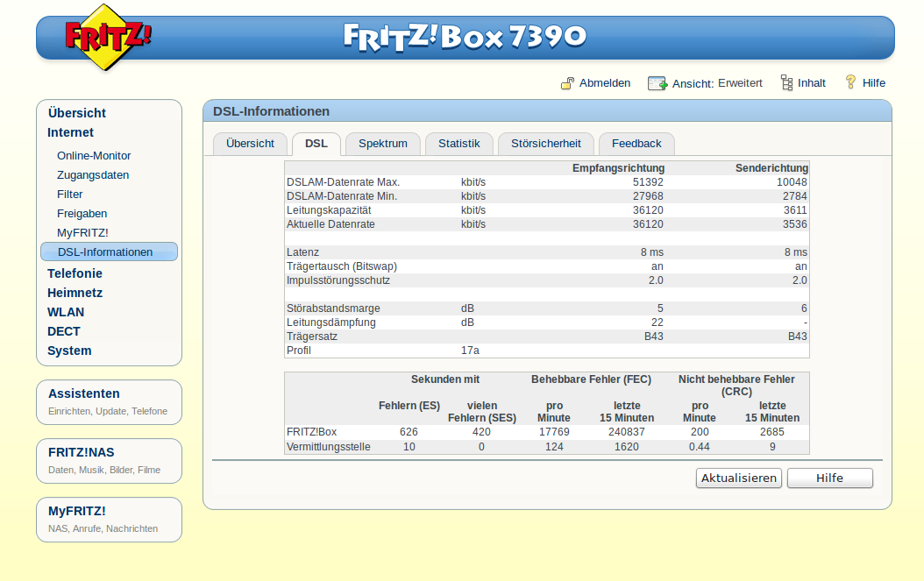Click the Abmelden key icon in the header
The image size is (924, 581).
[568, 82]
